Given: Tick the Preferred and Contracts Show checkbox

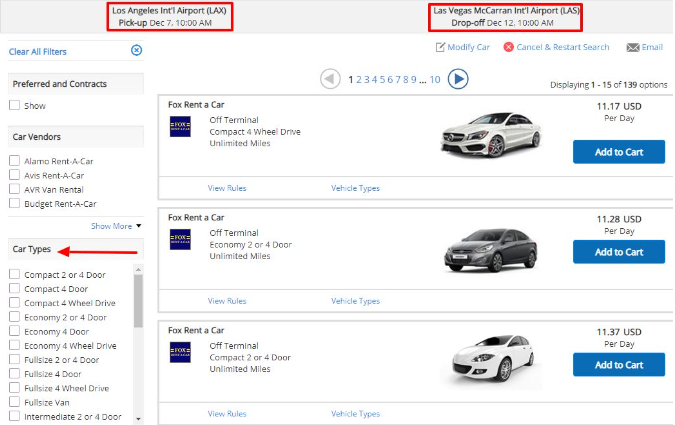Looking at the screenshot, I should point(14,105).
